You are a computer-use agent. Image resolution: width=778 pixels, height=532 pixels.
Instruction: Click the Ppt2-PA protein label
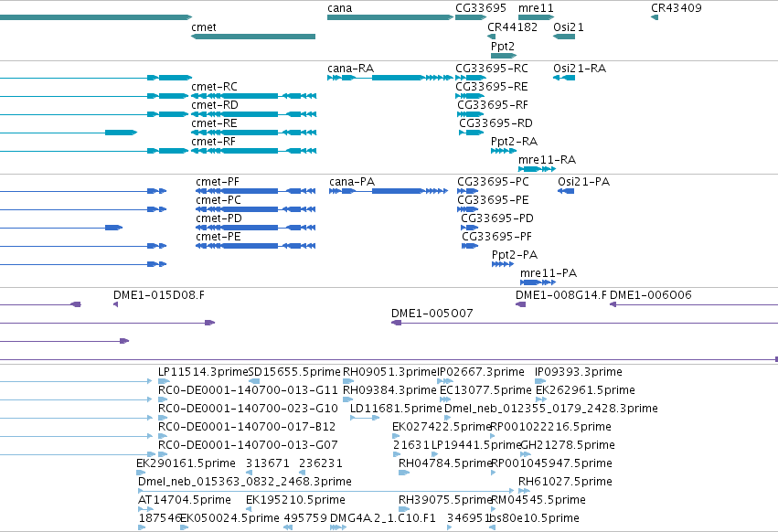click(515, 255)
